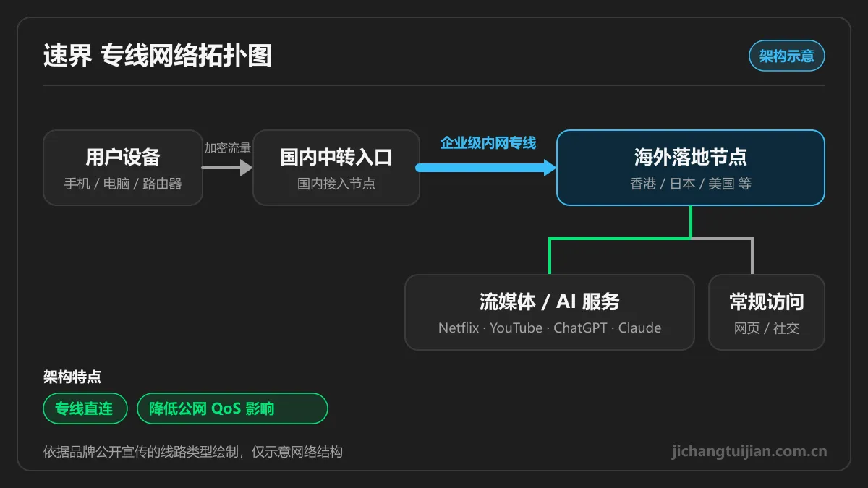Click the 架构特点 heading
868x488 pixels.
(x=72, y=377)
